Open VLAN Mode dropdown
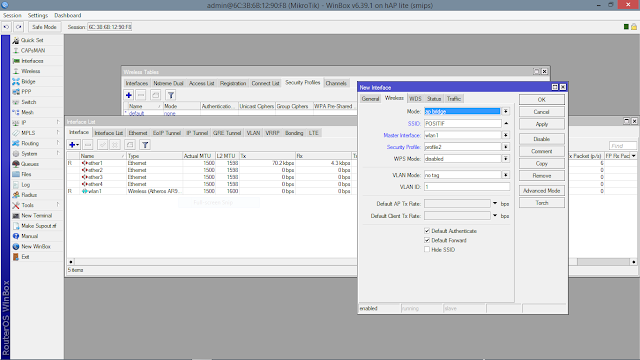Viewport: 640px width, 360px height. coord(506,175)
